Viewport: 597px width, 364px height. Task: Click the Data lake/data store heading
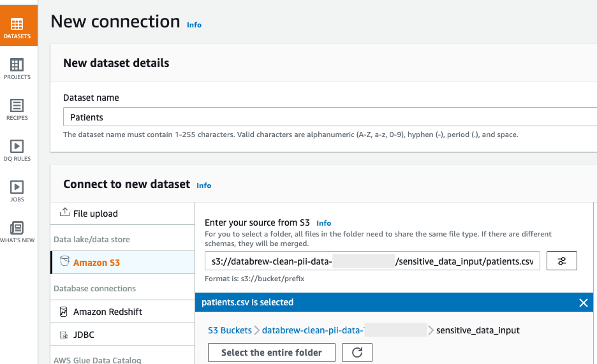click(x=92, y=239)
